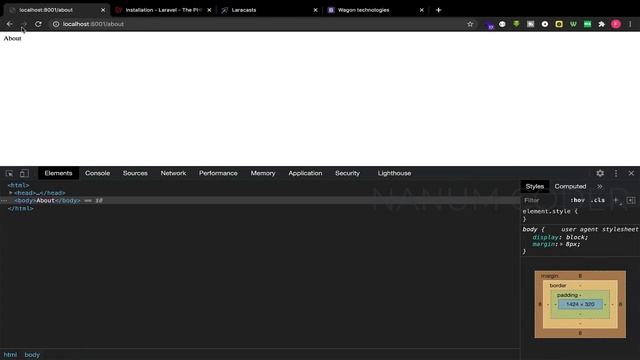
Task: Open a new browser tab
Action: pos(438,10)
